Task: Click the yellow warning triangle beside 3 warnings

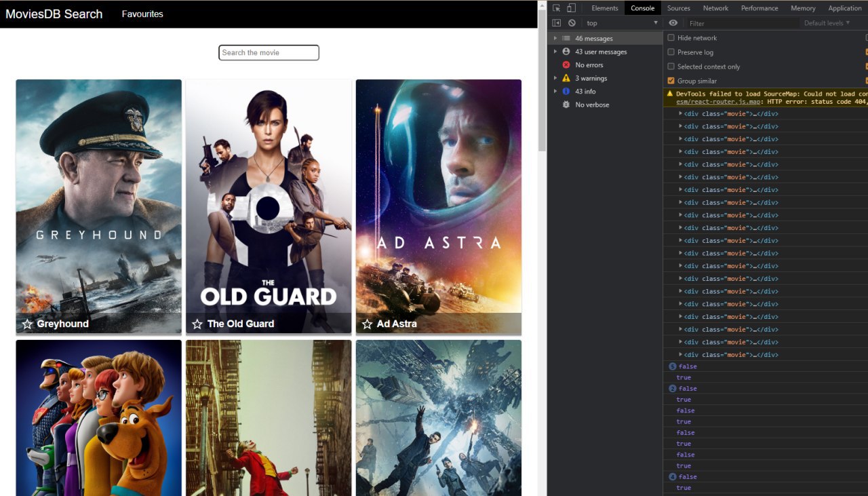Action: (x=566, y=78)
